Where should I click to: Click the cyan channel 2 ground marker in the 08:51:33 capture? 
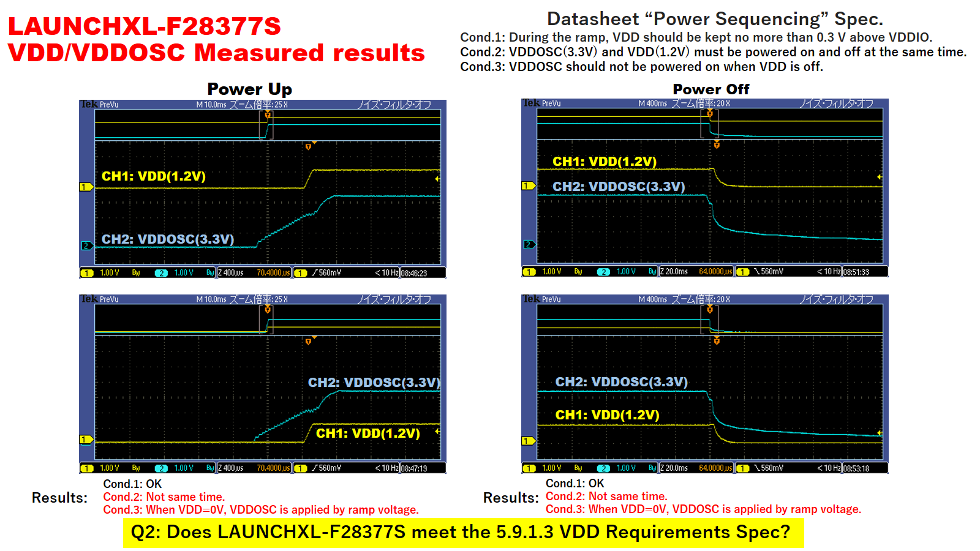(x=529, y=245)
